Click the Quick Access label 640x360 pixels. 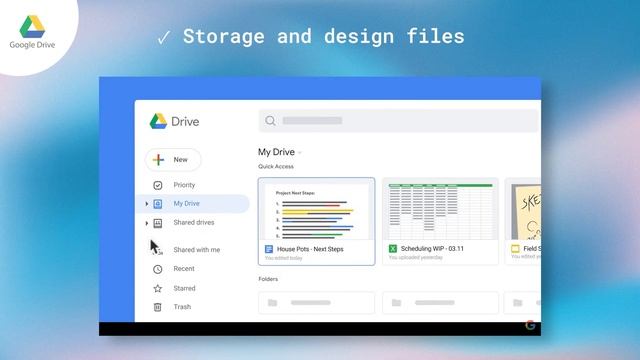276,167
